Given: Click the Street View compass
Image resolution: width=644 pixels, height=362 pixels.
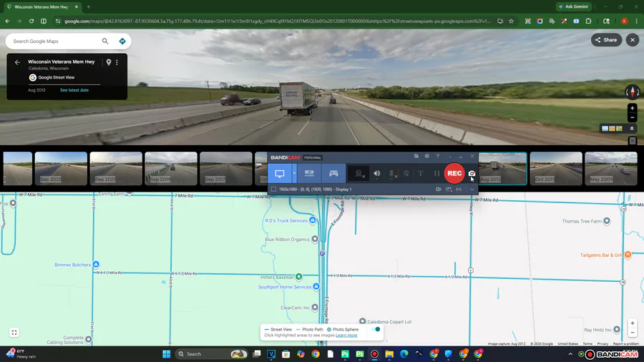Looking at the screenshot, I should coord(633,92).
